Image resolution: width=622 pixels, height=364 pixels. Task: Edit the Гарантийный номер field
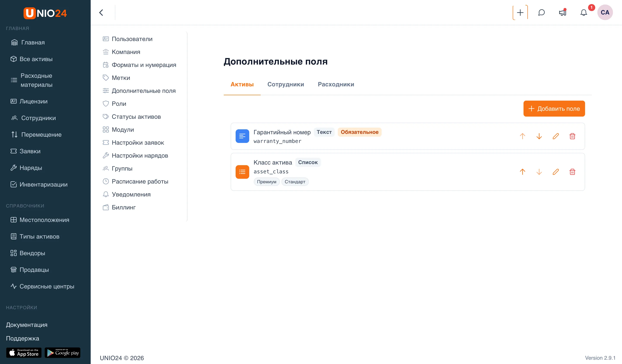(556, 136)
